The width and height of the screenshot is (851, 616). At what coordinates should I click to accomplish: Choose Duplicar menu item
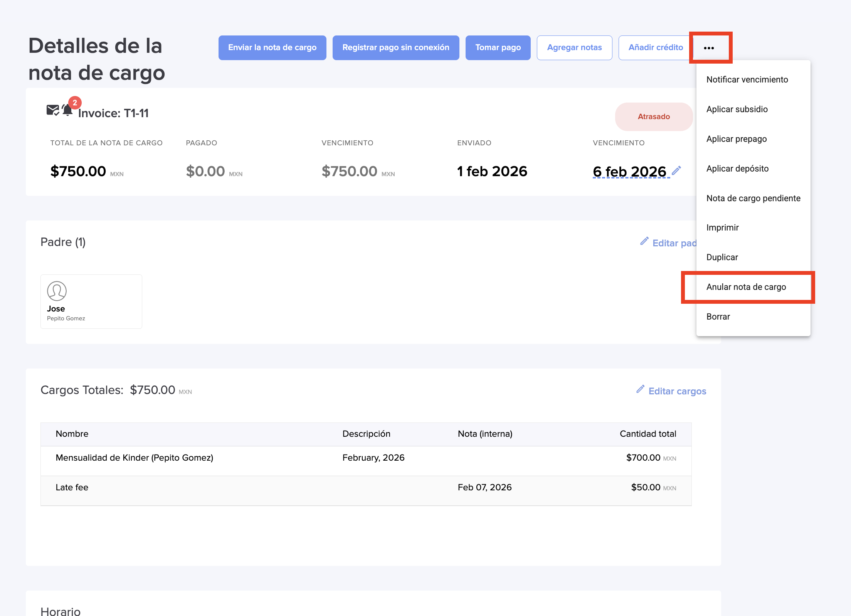tap(722, 257)
